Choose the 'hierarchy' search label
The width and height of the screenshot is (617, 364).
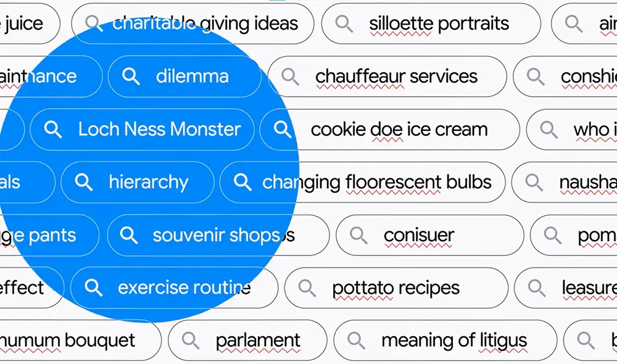point(148,182)
